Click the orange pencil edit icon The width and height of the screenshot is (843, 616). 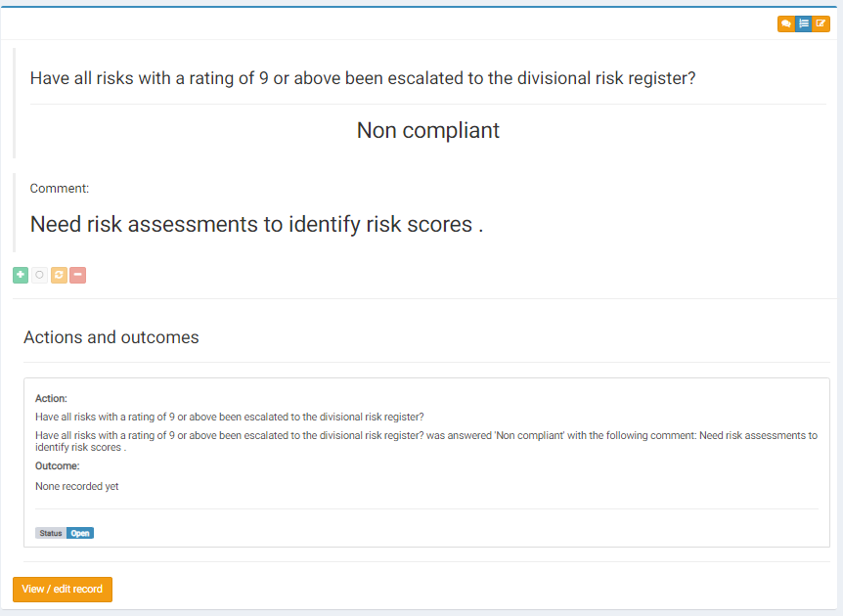(x=821, y=23)
